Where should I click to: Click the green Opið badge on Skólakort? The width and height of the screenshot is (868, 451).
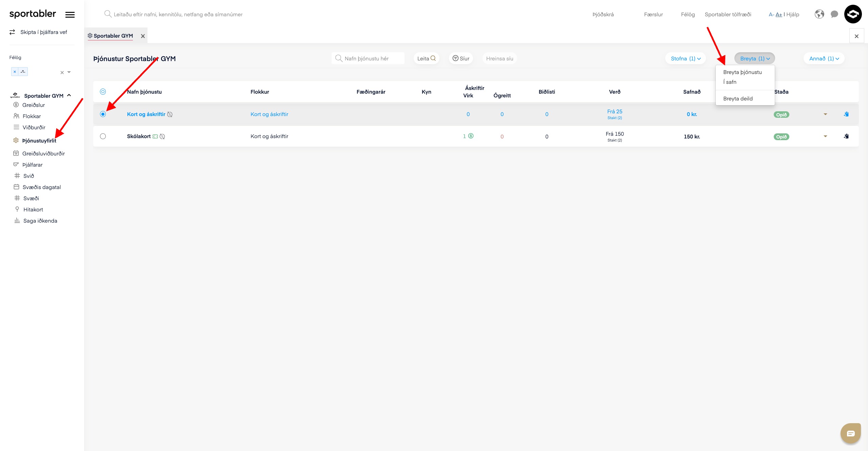(x=781, y=137)
